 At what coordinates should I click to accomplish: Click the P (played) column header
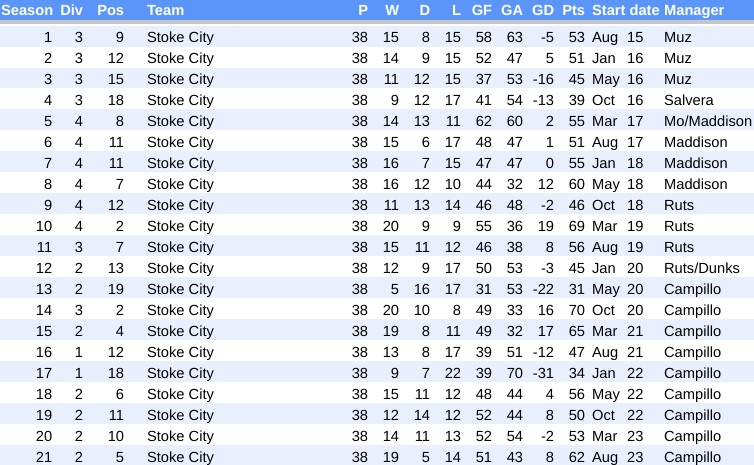[x=362, y=10]
